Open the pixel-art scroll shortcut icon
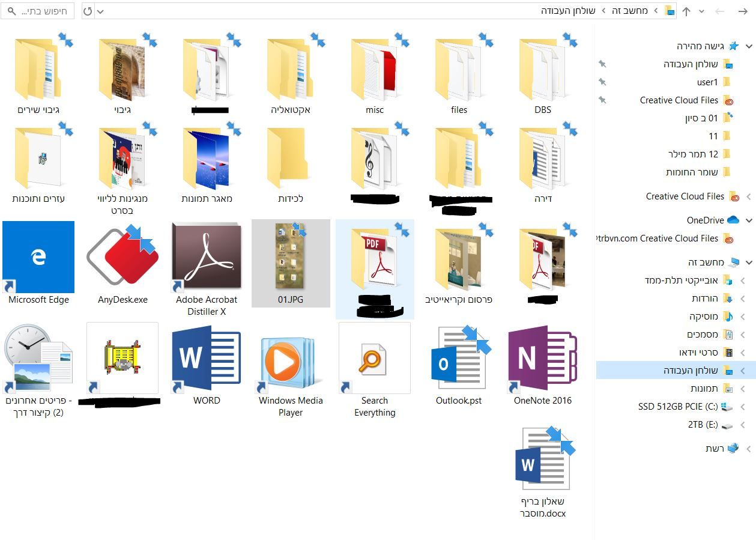This screenshot has height=540, width=756. (x=122, y=358)
